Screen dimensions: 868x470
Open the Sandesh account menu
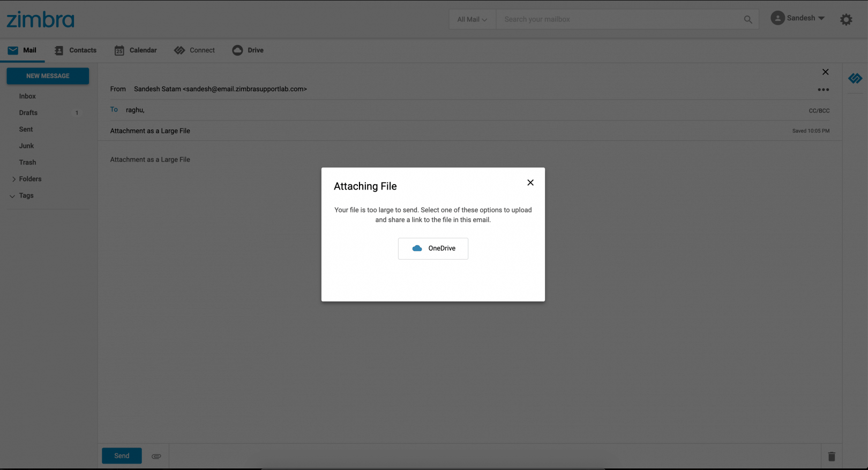click(798, 18)
